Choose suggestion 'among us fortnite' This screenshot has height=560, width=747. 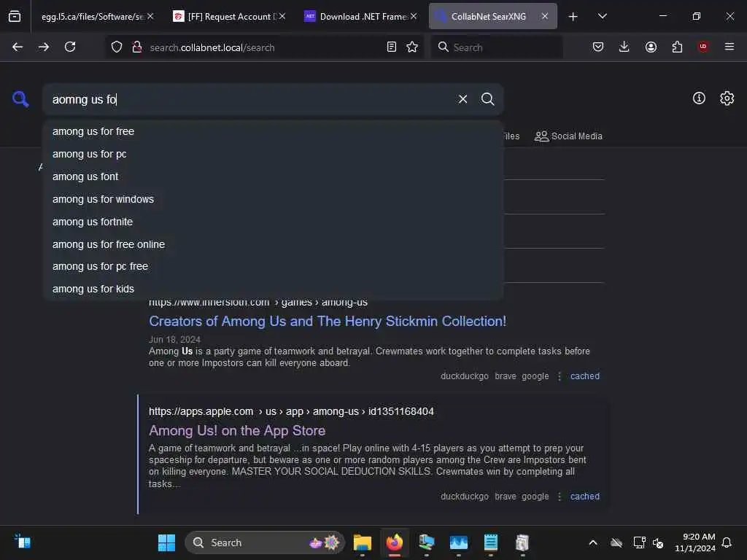tap(273, 222)
